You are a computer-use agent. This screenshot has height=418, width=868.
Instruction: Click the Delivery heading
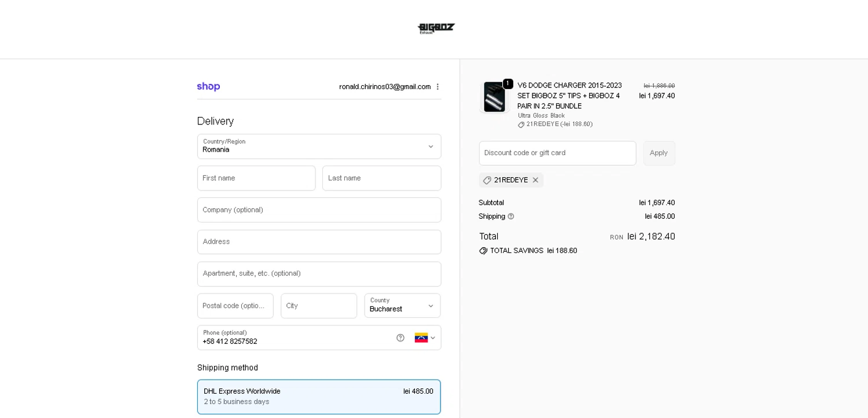coord(215,121)
